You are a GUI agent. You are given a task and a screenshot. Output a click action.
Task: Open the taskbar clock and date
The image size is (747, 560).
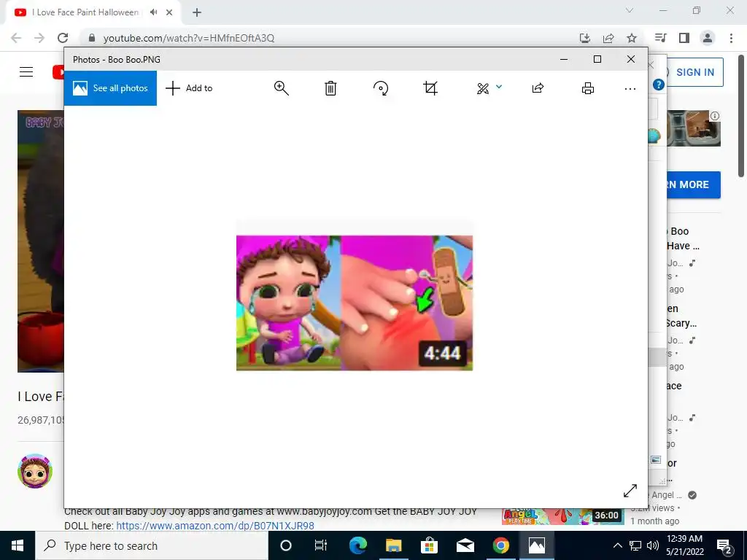(x=684, y=545)
